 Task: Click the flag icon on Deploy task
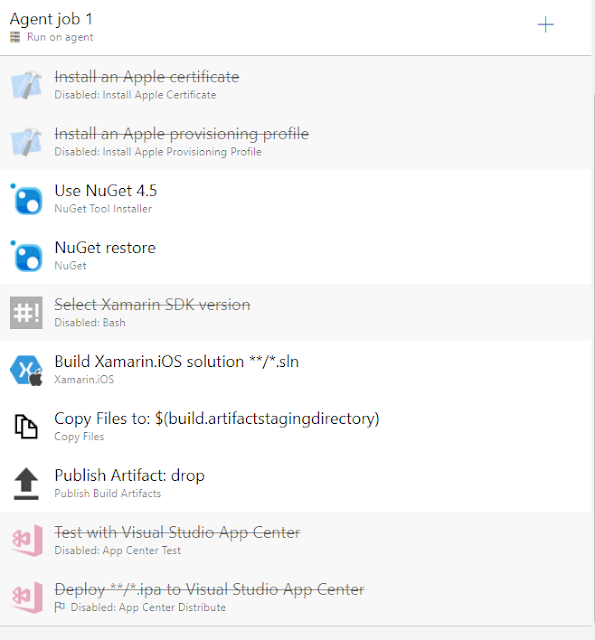tap(60, 607)
